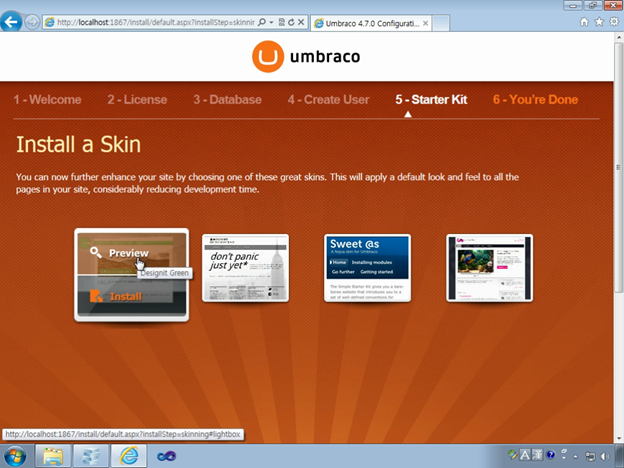
Task: Expand the address bar autocomplete dropdown arrow
Action: point(271,22)
